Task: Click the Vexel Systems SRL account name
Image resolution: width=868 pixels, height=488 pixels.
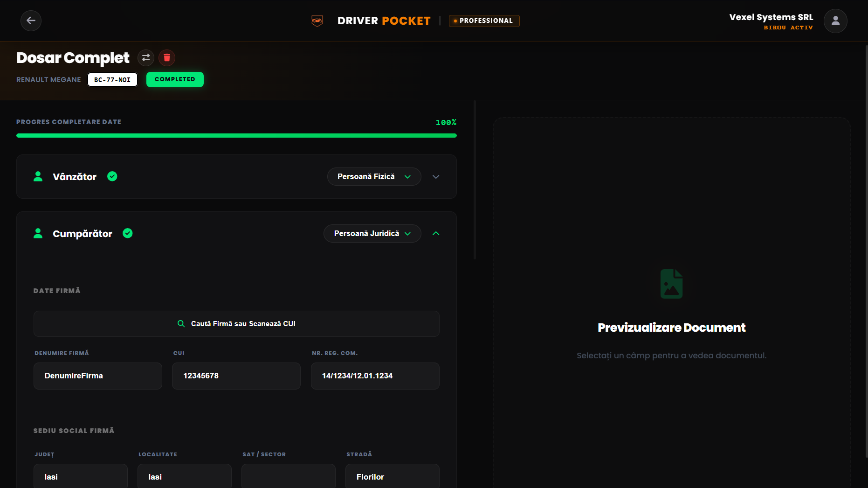Action: click(771, 17)
